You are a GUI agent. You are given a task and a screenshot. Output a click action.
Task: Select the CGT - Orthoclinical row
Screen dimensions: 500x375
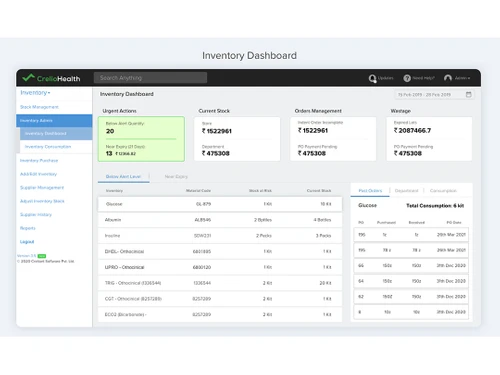point(220,299)
